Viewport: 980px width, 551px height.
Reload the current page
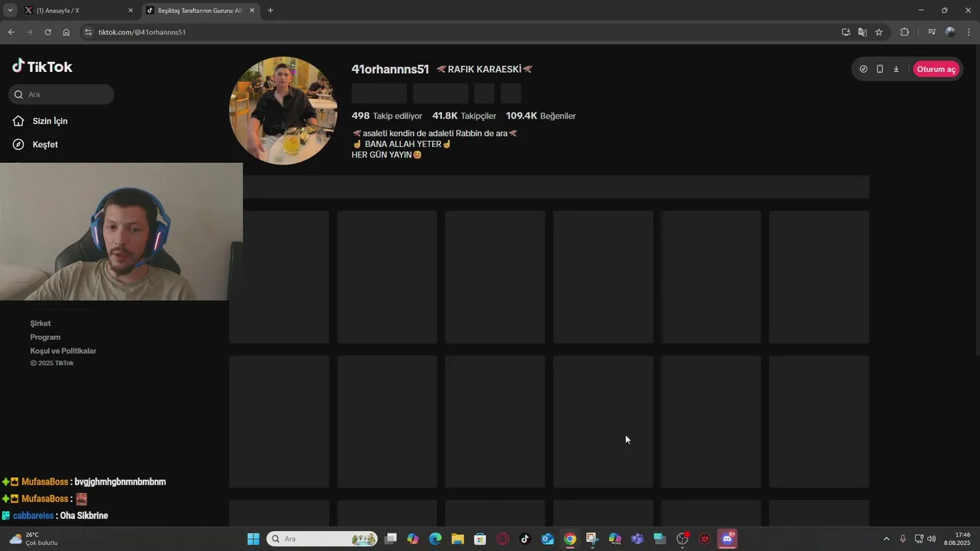pyautogui.click(x=47, y=32)
